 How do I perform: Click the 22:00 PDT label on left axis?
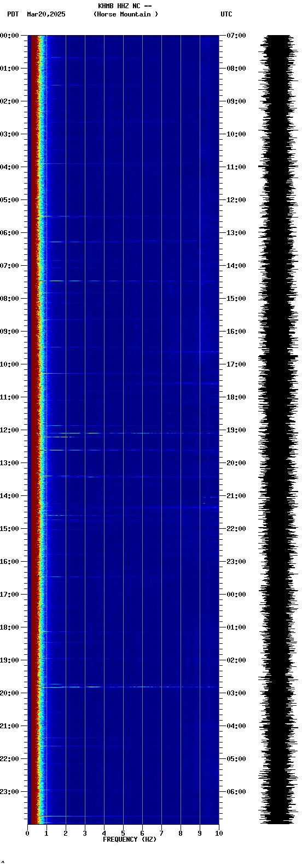coord(10,759)
